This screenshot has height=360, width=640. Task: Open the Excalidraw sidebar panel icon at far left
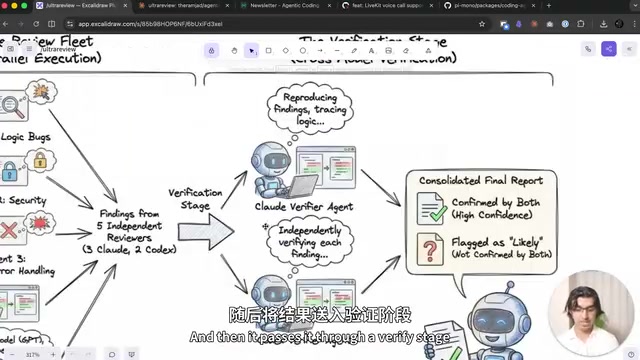(x=11, y=49)
